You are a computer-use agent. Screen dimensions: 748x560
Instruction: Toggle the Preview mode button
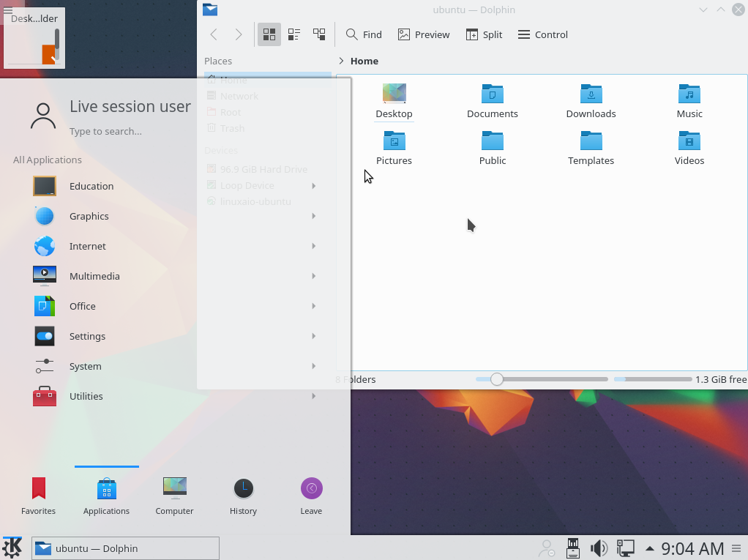tap(424, 34)
